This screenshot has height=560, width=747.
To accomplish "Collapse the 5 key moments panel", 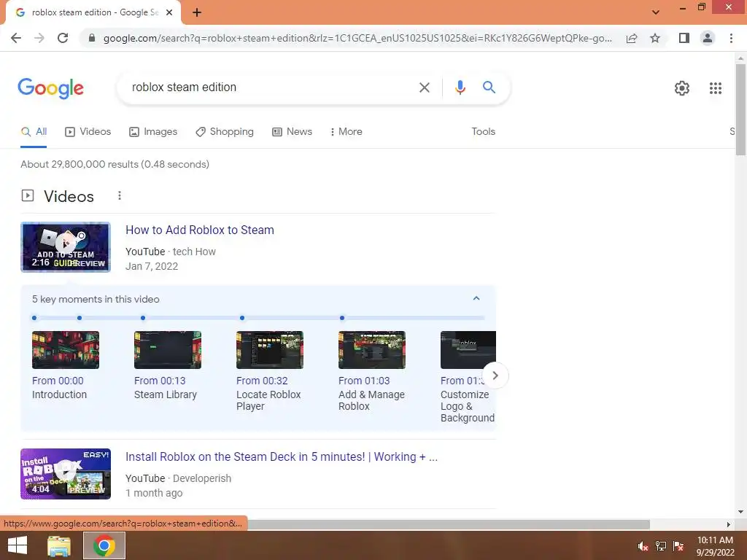I will coord(476,298).
